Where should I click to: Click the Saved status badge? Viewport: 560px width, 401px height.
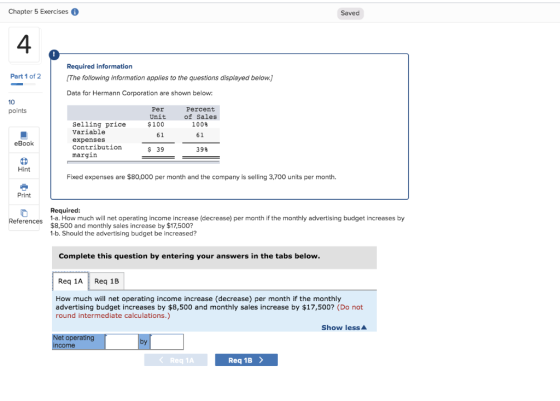point(350,13)
